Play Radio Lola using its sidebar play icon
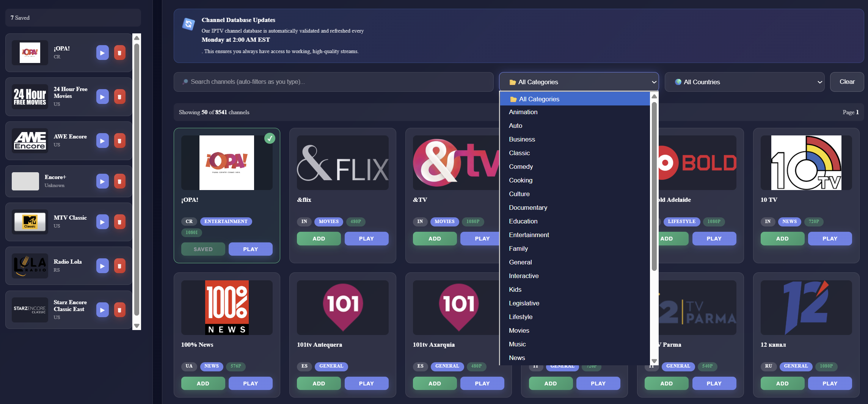 pos(102,266)
